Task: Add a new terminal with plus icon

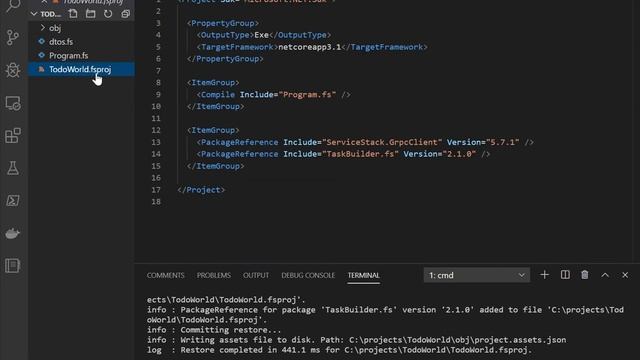Action: (544, 275)
